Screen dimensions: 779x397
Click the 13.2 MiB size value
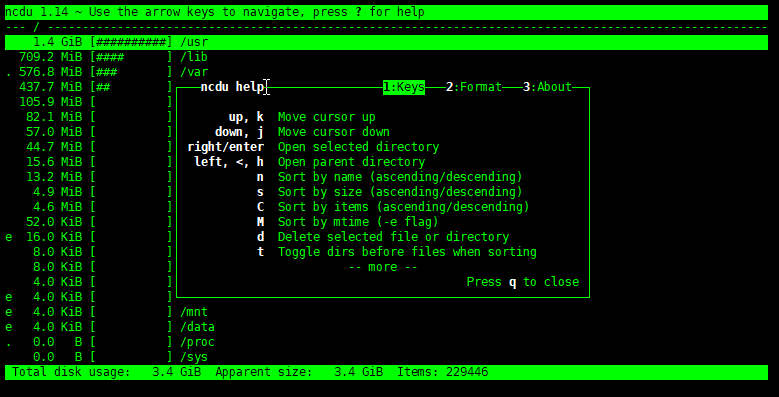(x=54, y=177)
